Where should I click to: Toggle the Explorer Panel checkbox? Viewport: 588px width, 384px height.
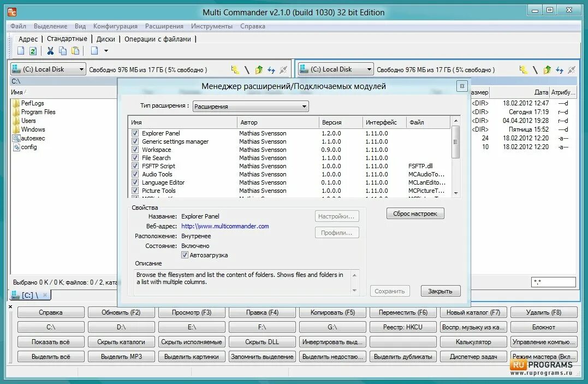pyautogui.click(x=135, y=133)
